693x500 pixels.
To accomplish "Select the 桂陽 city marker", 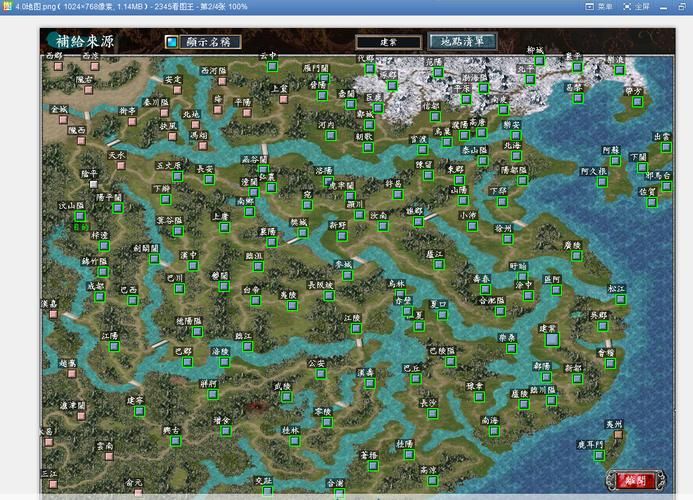I will [409, 454].
